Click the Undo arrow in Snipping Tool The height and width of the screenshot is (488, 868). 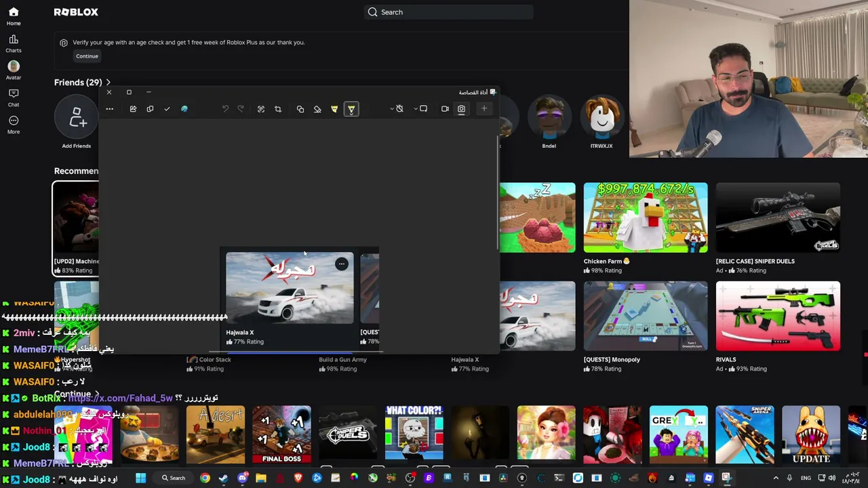point(225,109)
